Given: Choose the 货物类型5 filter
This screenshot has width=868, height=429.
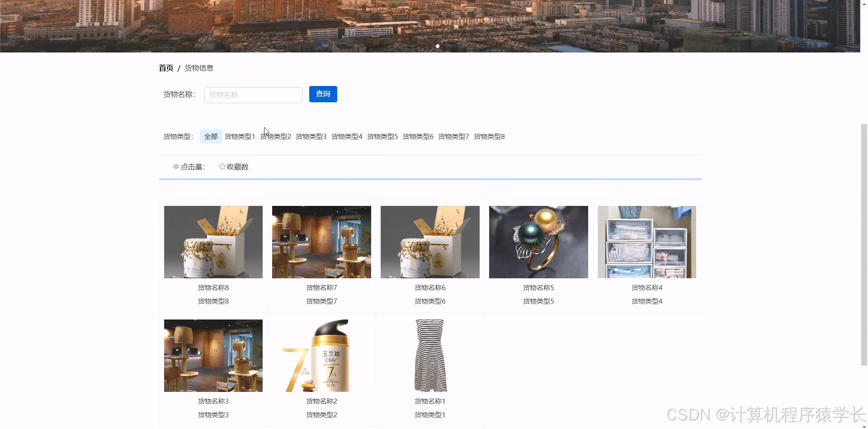Looking at the screenshot, I should pos(382,136).
